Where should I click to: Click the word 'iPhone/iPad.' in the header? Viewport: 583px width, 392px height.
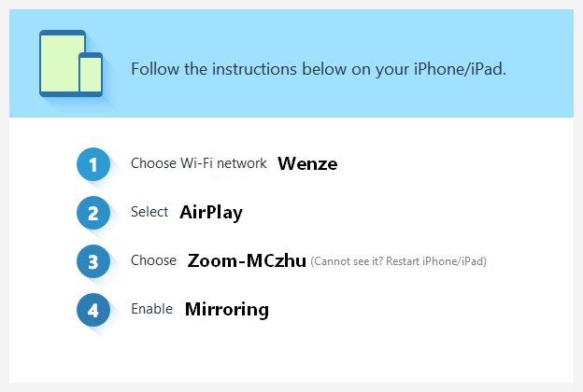(x=461, y=69)
